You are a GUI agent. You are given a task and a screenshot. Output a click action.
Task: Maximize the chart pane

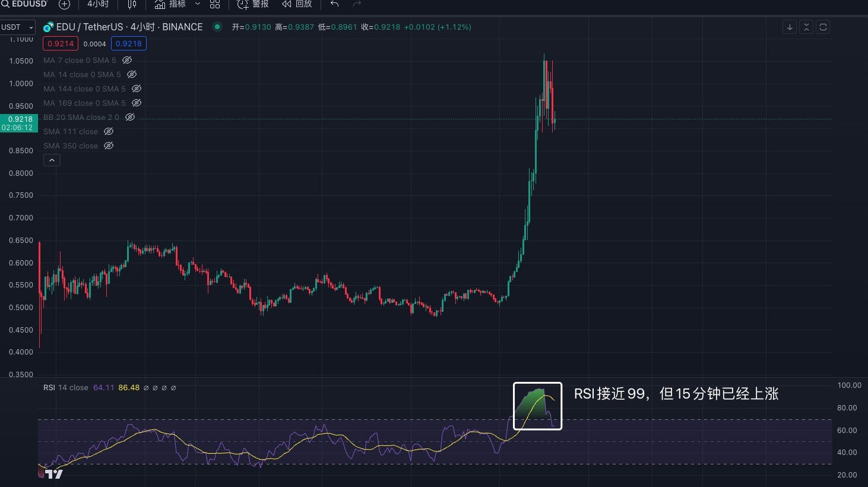[823, 27]
